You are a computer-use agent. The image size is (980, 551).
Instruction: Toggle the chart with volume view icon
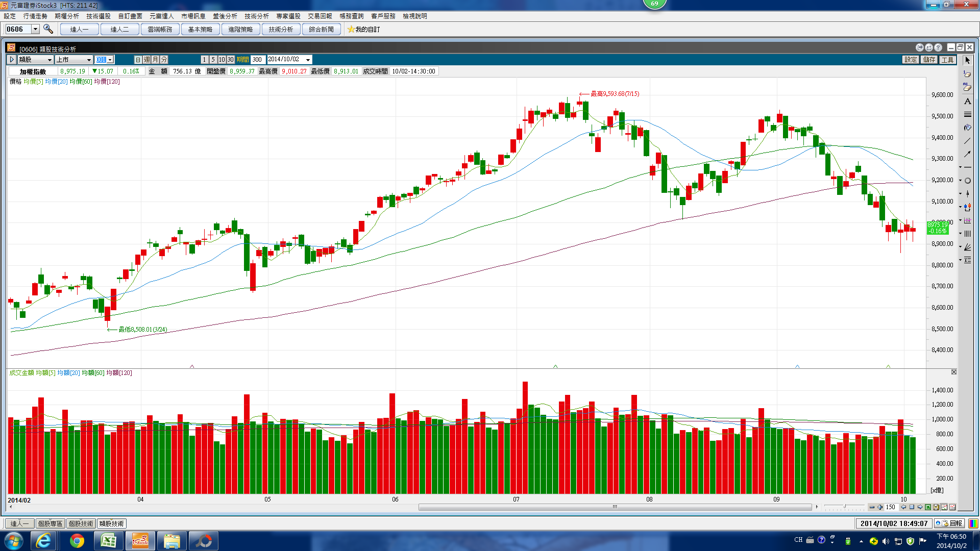click(944, 507)
